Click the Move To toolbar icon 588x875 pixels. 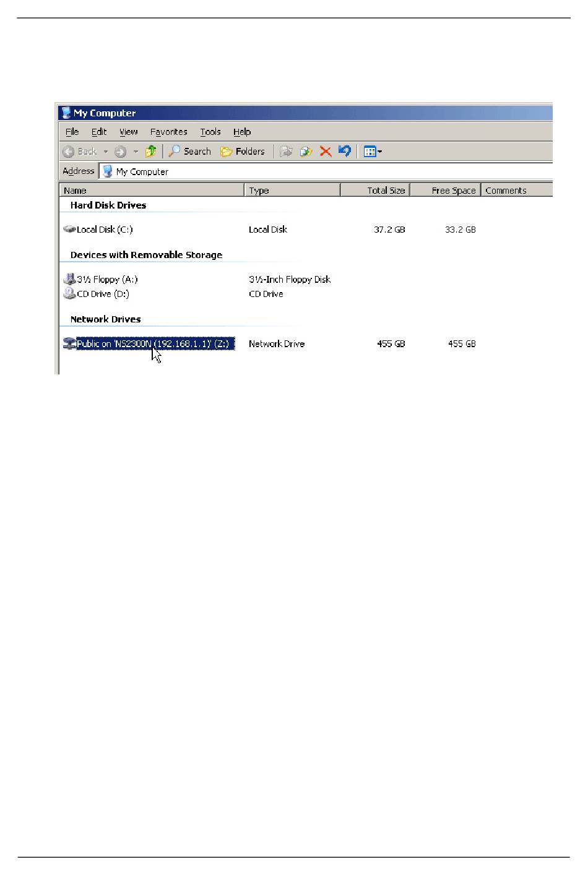pyautogui.click(x=285, y=151)
